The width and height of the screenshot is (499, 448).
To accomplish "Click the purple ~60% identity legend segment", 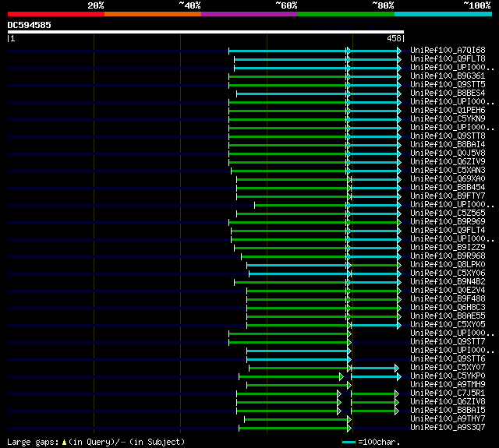I will [x=249, y=14].
